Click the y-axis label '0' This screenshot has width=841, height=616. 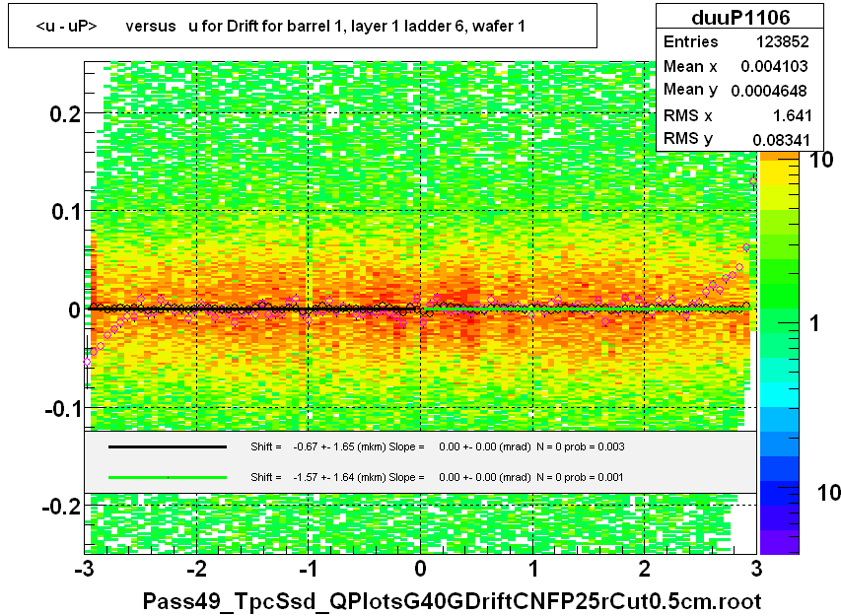(75, 309)
